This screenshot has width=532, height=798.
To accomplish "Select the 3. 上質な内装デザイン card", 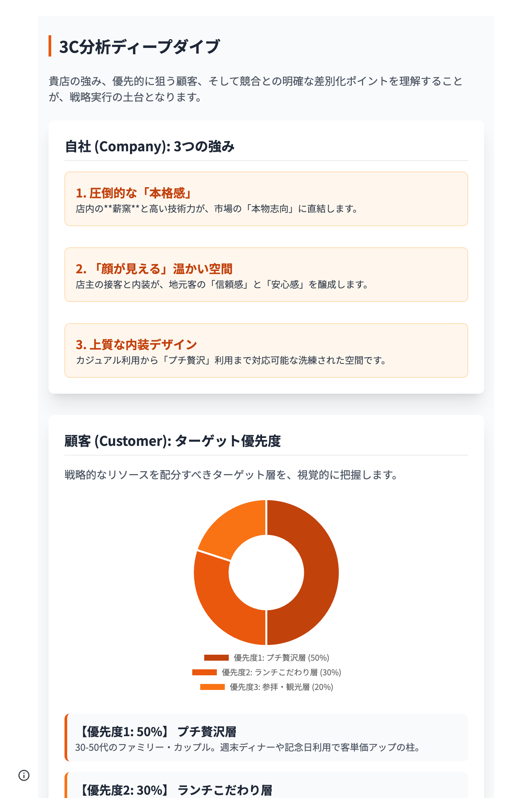I will [266, 350].
